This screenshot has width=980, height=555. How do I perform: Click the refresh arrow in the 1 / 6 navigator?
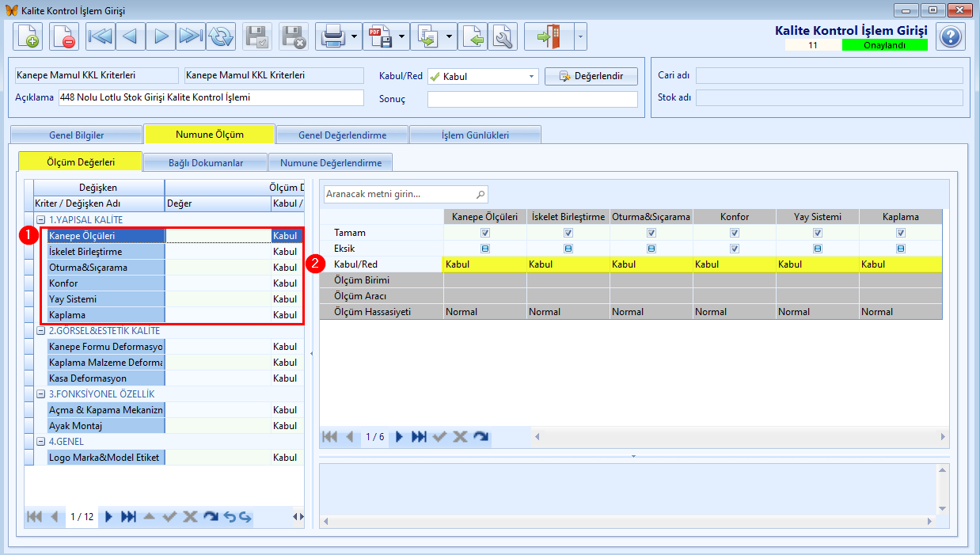point(481,436)
